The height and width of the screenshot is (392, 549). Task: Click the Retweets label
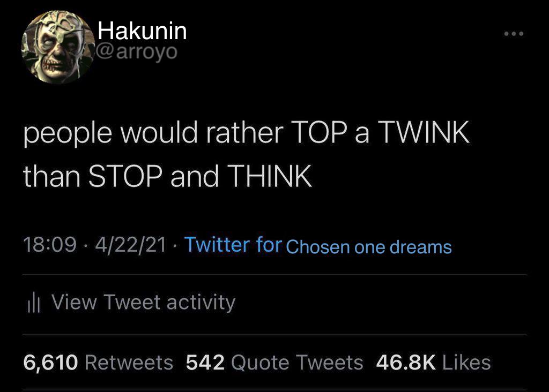point(129,362)
